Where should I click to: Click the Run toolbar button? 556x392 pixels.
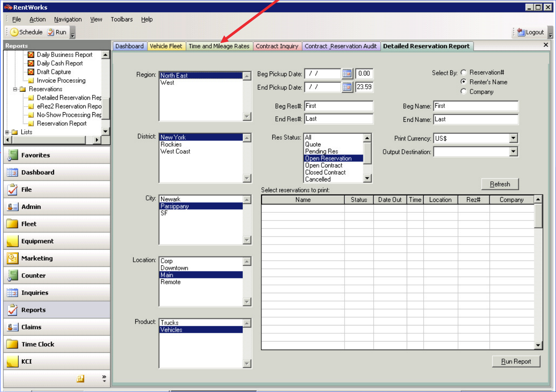point(57,32)
